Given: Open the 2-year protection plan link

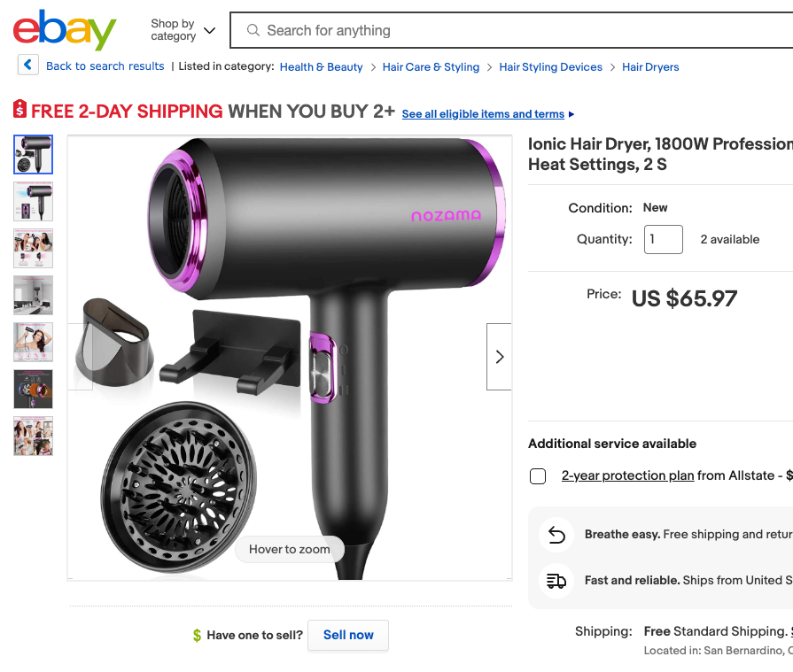Looking at the screenshot, I should click(x=627, y=475).
